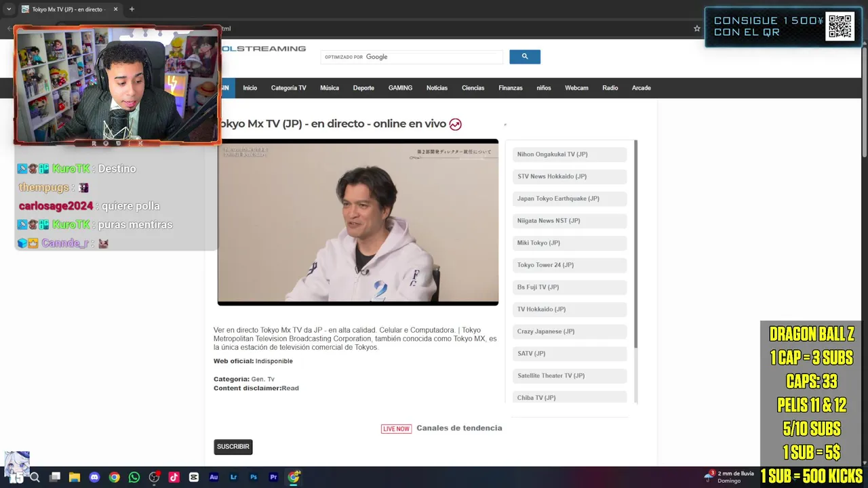Open the Finanzas menu item
The height and width of the screenshot is (488, 868).
pos(511,88)
